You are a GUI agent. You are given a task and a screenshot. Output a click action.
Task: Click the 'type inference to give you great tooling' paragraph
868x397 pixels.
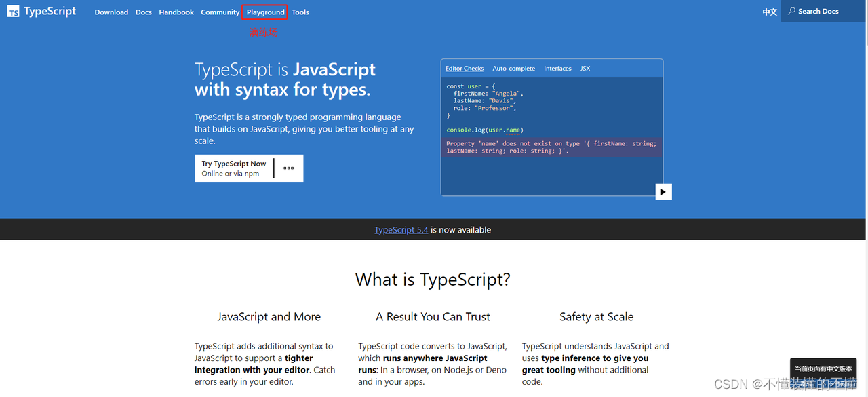pyautogui.click(x=596, y=364)
